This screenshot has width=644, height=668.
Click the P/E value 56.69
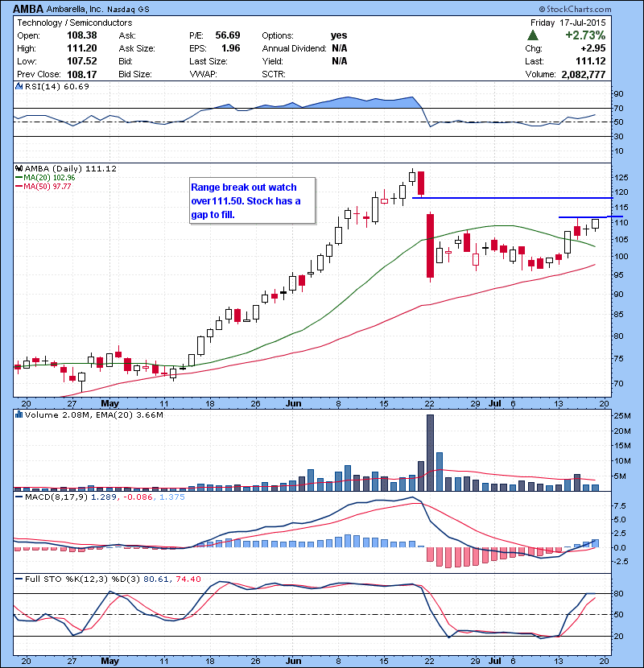tap(228, 35)
